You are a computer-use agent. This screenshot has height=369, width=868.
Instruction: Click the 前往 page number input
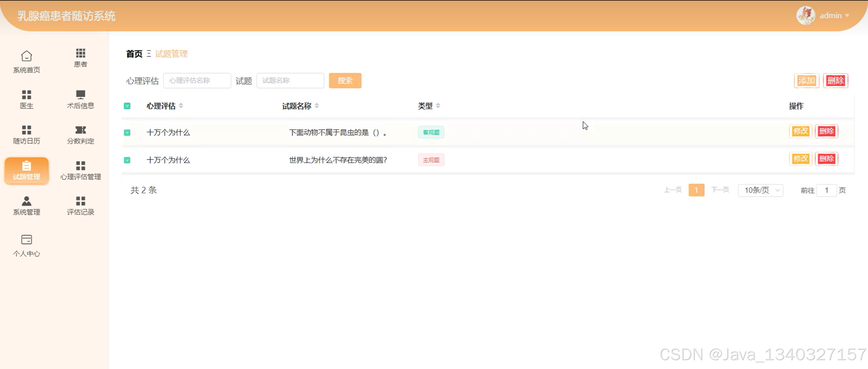826,190
